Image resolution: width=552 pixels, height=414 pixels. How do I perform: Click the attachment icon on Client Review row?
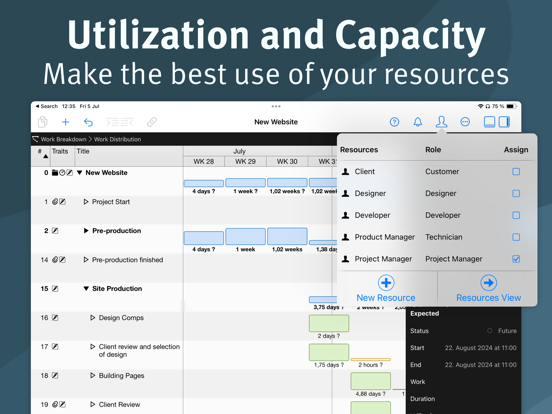[x=55, y=404]
